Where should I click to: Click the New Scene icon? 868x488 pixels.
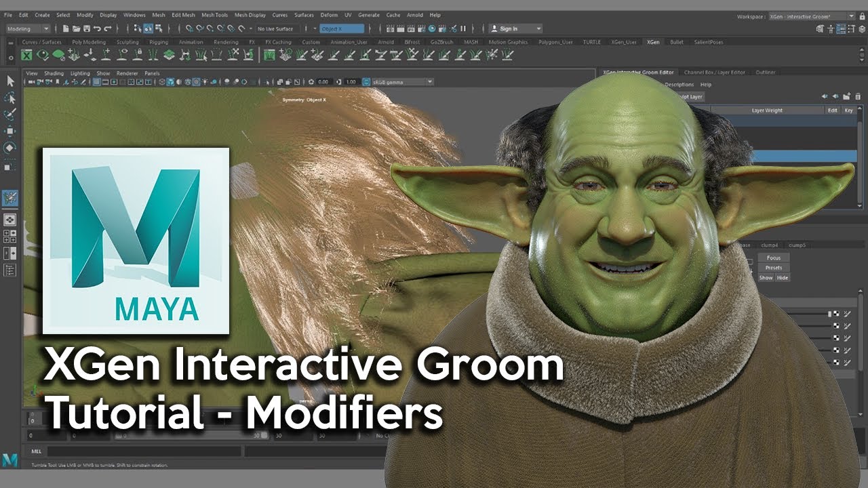66,29
